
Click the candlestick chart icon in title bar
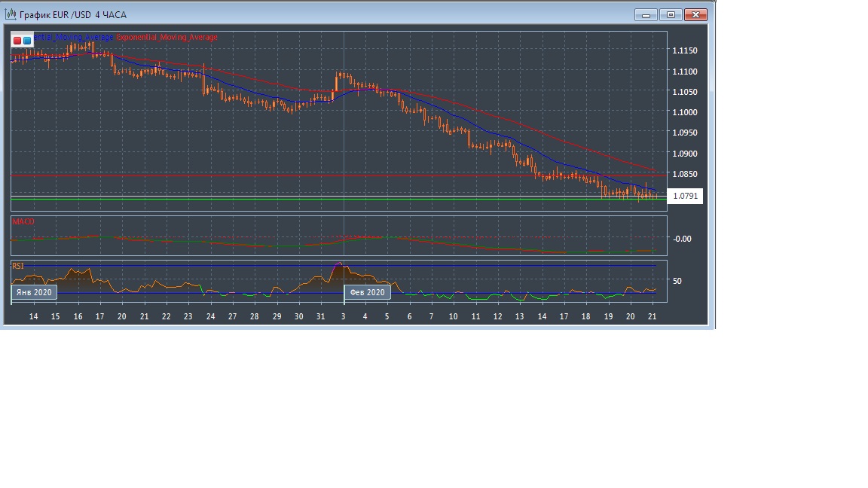click(x=11, y=14)
